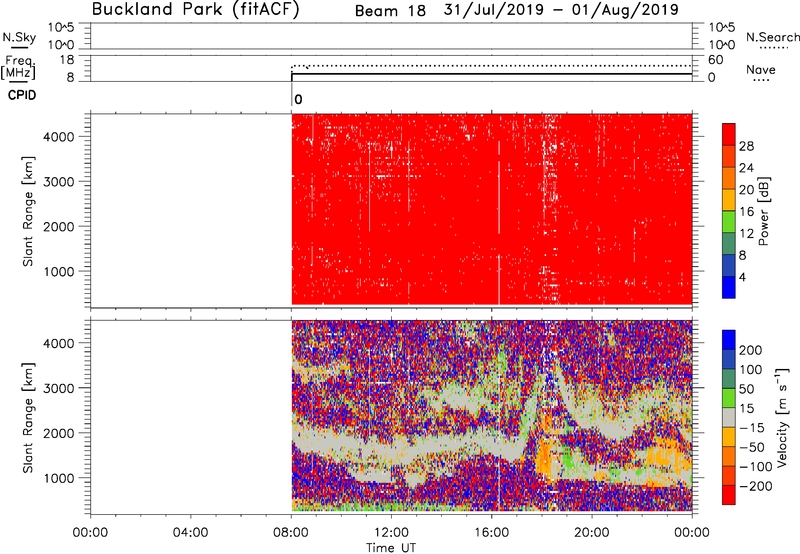Screen dimensions: 800x554
Task: Click the white vertical gap near 16:00 in power plot
Action: point(499,222)
